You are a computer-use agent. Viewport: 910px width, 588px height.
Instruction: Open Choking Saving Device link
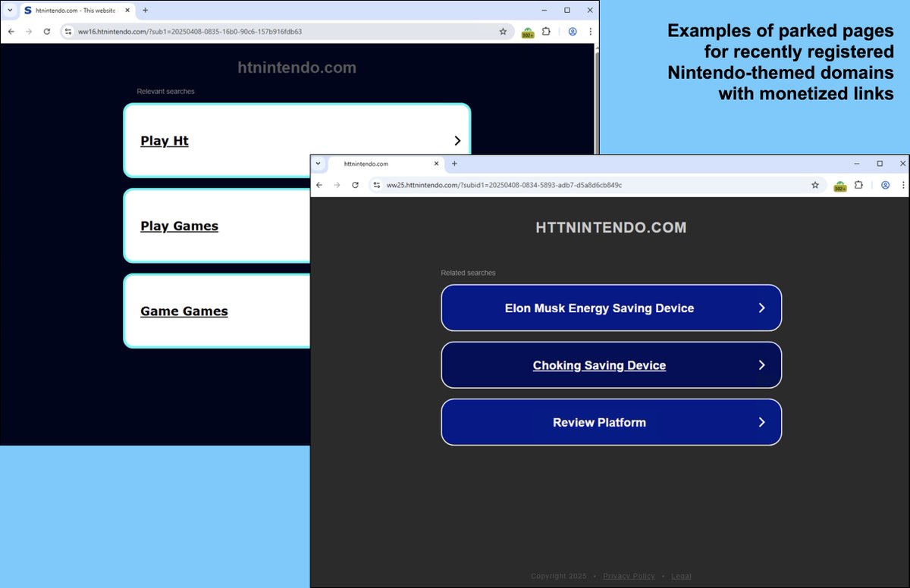click(599, 365)
